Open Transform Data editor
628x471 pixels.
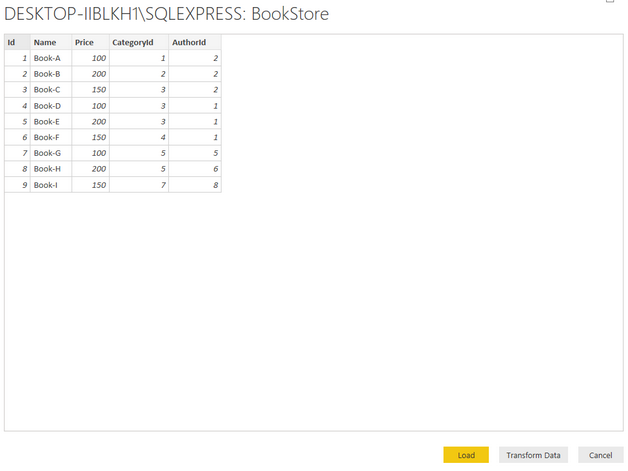533,455
